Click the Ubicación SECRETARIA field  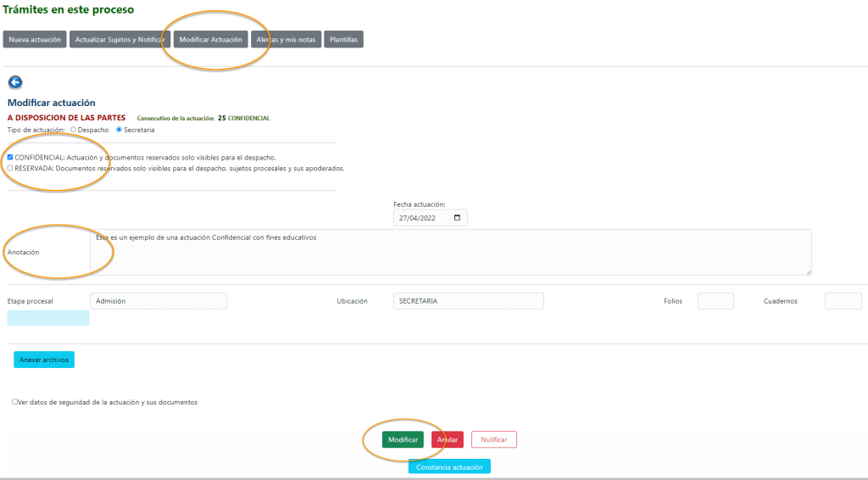pos(468,301)
